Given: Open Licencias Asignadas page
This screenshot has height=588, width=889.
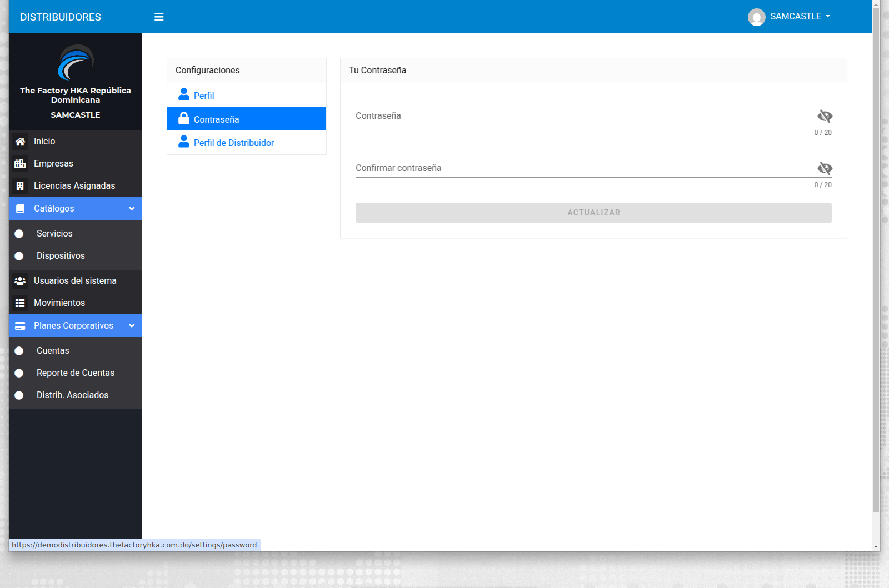Looking at the screenshot, I should coord(76,186).
